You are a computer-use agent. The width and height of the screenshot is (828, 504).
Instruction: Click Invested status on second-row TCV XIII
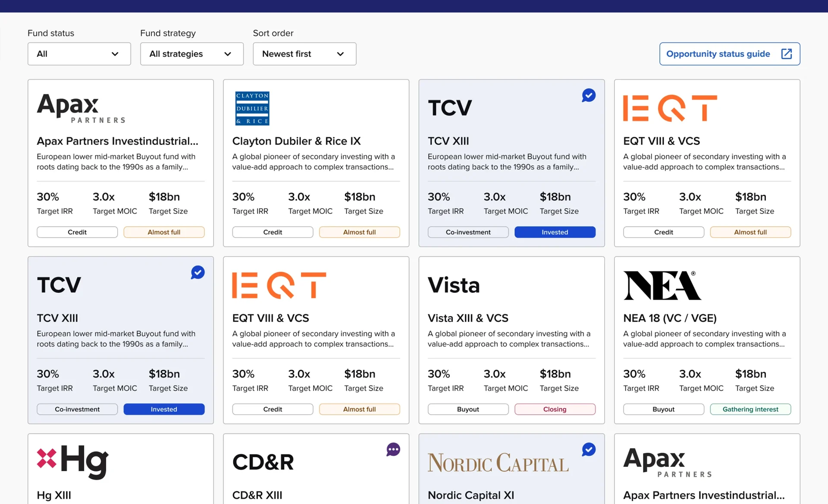coord(164,409)
